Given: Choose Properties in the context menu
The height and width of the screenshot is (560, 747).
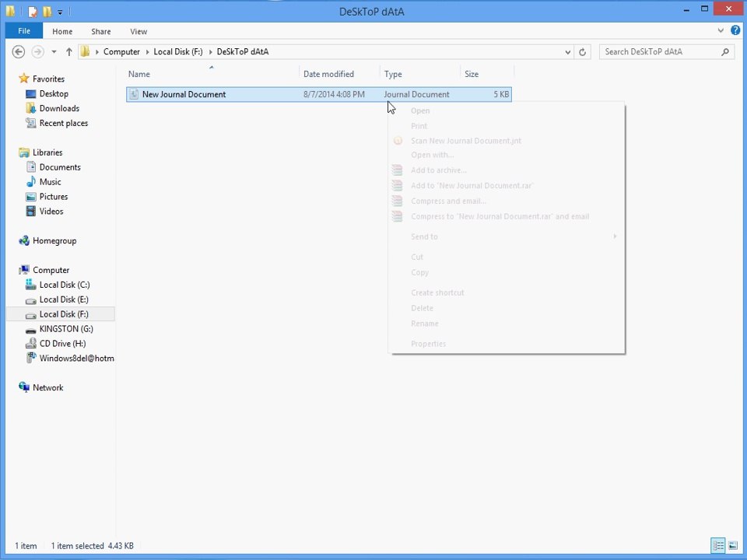Looking at the screenshot, I should click(x=507, y=344).
